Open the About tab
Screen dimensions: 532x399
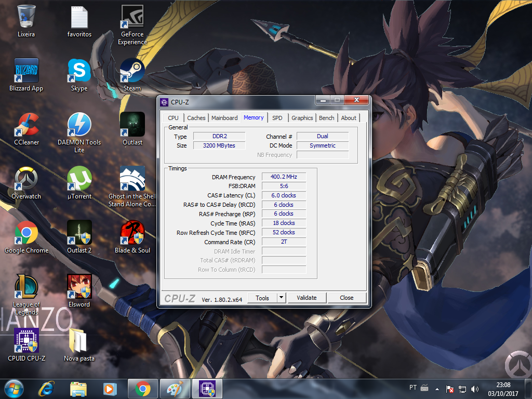click(349, 118)
